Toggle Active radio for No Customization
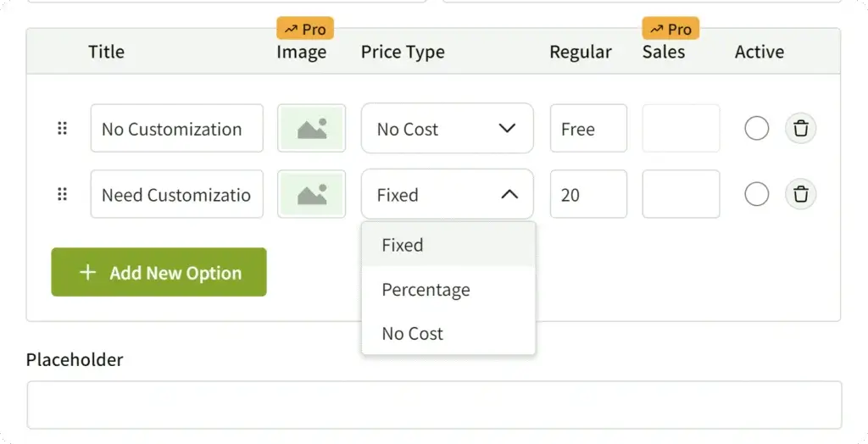The width and height of the screenshot is (868, 444). pyautogui.click(x=756, y=129)
